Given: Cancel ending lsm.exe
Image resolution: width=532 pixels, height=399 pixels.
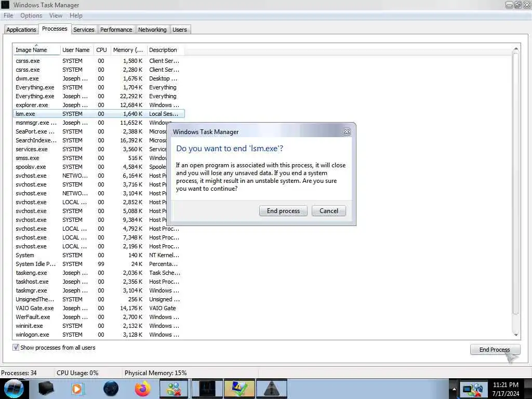Looking at the screenshot, I should click(x=329, y=211).
